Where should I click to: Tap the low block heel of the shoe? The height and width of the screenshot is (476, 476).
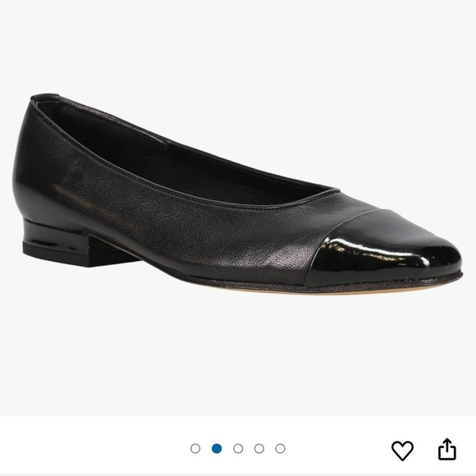pyautogui.click(x=70, y=245)
